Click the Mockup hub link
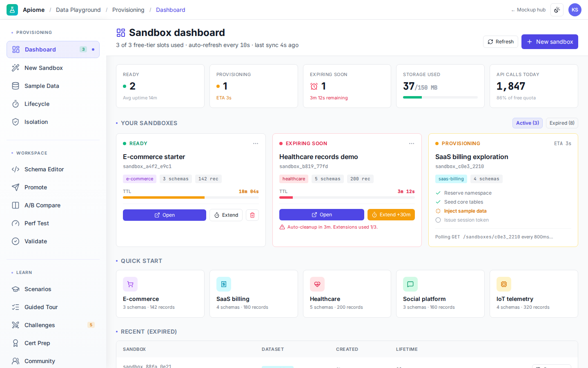Screen dimensions: 588x368 pyautogui.click(x=528, y=10)
